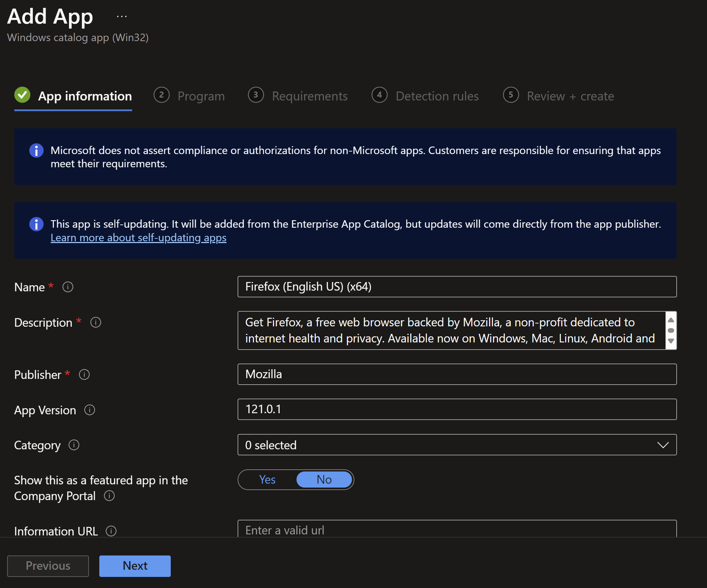This screenshot has width=707, height=588.
Task: Set featured app toggle to No
Action: point(324,480)
